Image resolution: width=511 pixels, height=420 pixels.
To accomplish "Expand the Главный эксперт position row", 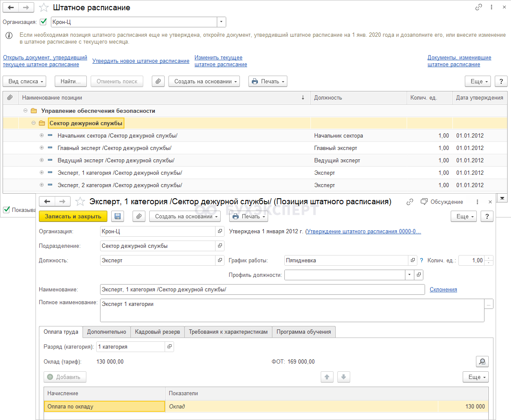I will tap(41, 148).
